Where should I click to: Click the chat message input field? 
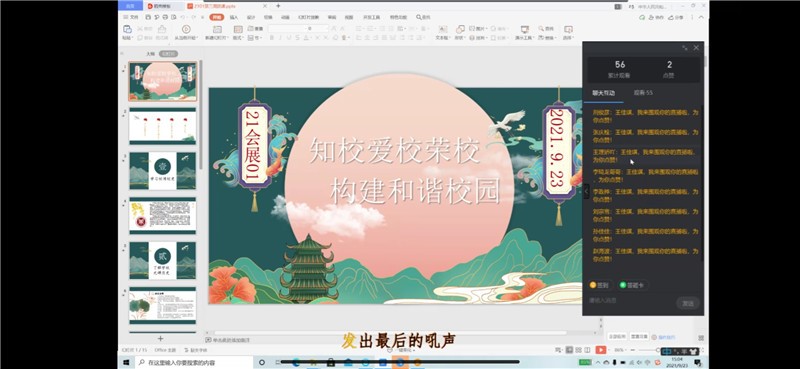pos(631,301)
